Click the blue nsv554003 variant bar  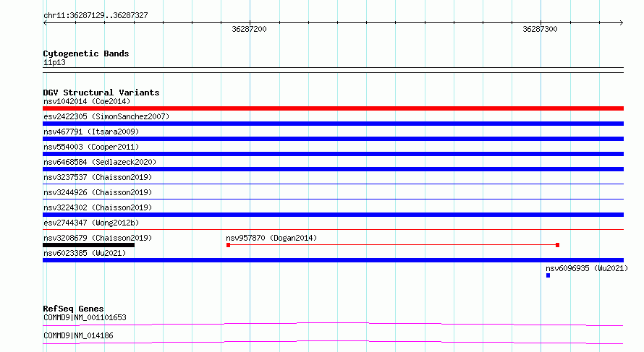[333, 154]
